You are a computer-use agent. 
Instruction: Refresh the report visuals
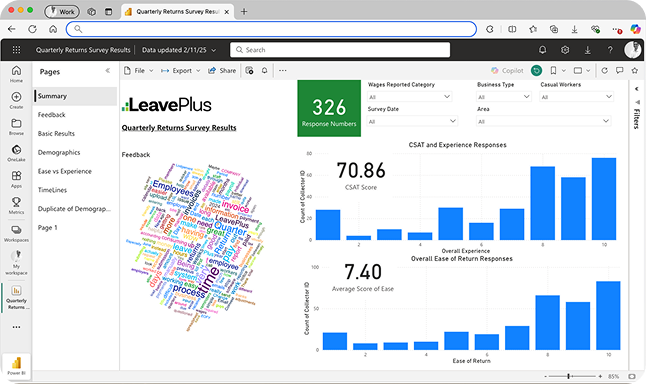(x=604, y=70)
